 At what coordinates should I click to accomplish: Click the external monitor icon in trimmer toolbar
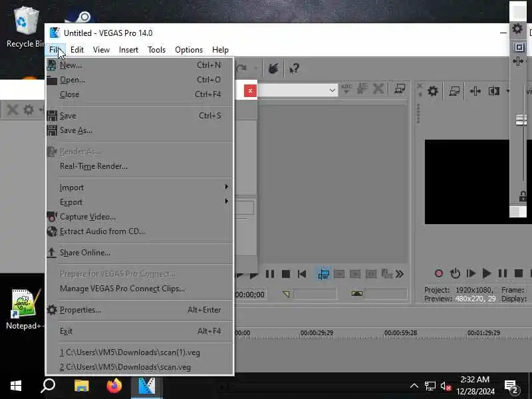(x=400, y=89)
